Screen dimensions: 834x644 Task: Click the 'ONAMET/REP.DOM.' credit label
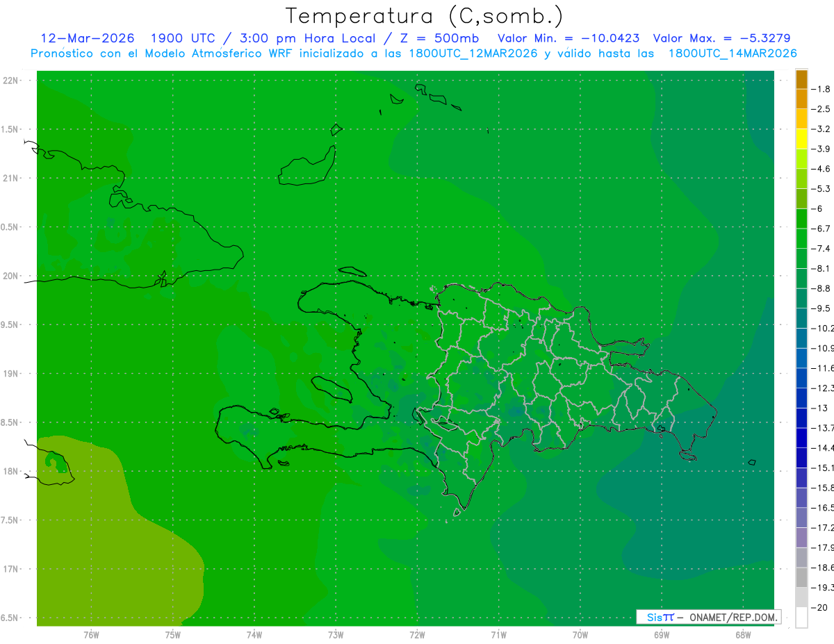(x=732, y=617)
